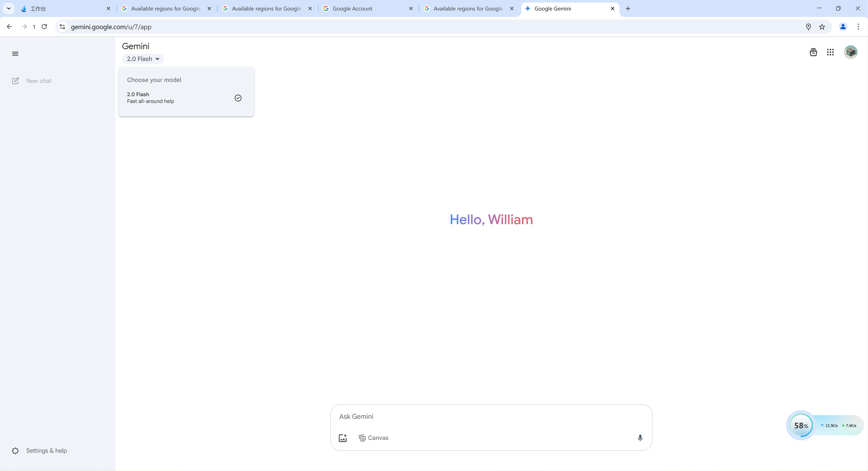Focus the Ask Gemini input field

(x=491, y=416)
